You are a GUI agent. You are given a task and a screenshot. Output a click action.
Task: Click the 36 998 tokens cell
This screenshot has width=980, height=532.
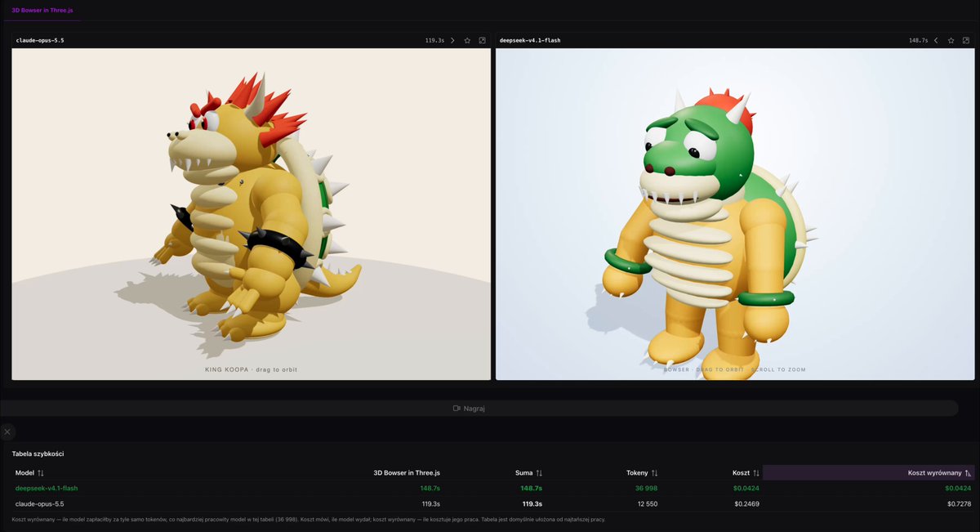pyautogui.click(x=645, y=488)
